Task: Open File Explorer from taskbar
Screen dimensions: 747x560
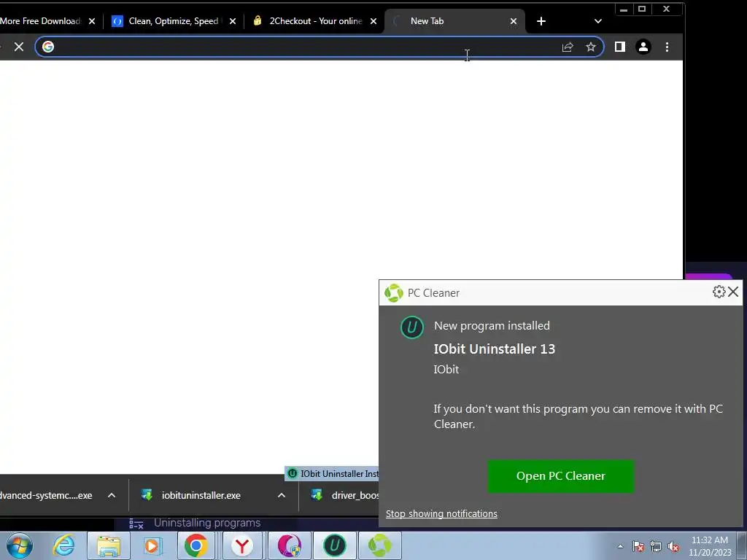Action: [x=109, y=545]
